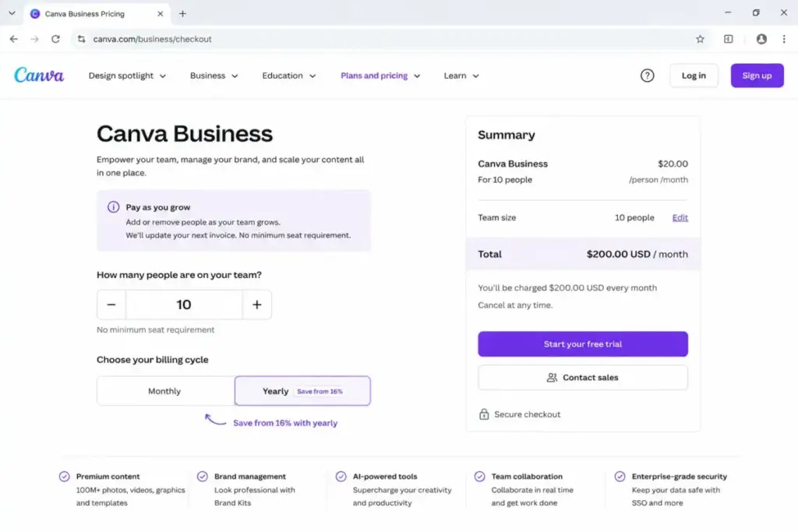The height and width of the screenshot is (532, 798).
Task: Click Start your free trial
Action: coord(583,344)
